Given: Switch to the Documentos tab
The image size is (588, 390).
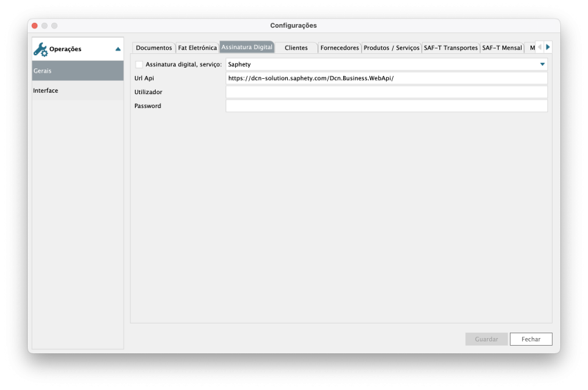Looking at the screenshot, I should (154, 48).
